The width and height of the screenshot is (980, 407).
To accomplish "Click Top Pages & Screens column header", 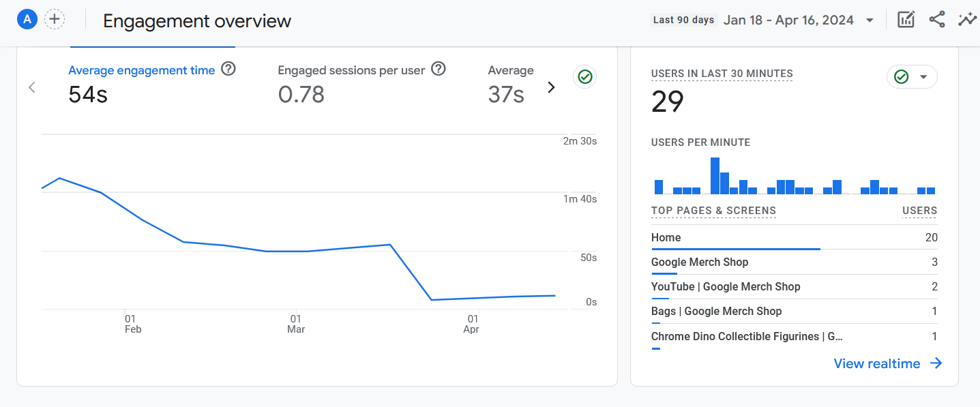I will (x=713, y=211).
